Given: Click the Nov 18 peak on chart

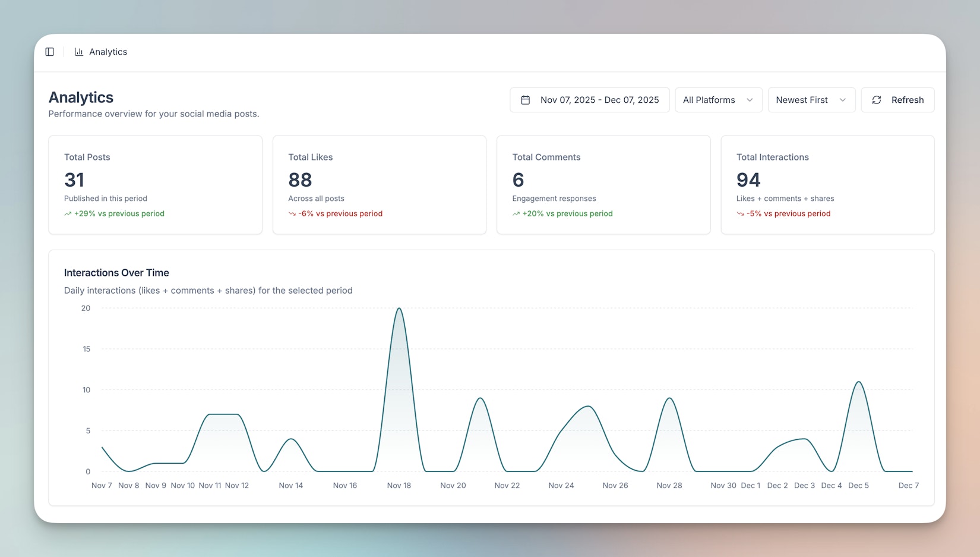Looking at the screenshot, I should point(399,309).
